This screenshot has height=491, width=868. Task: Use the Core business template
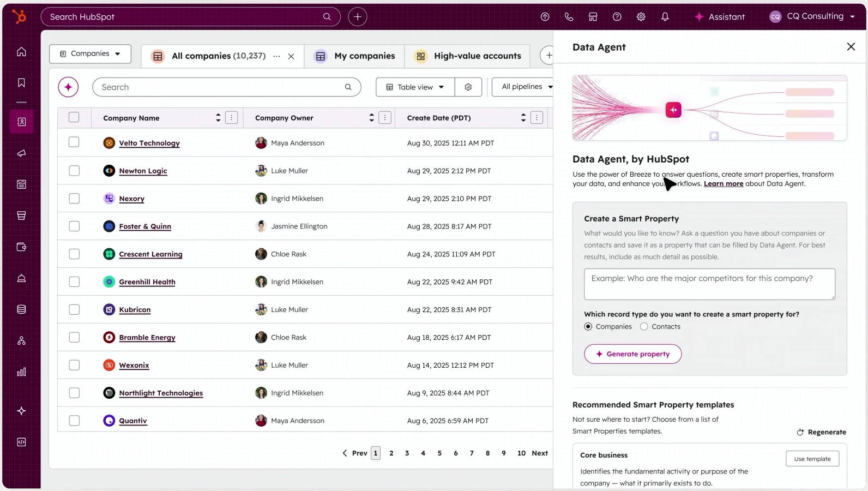pyautogui.click(x=812, y=459)
